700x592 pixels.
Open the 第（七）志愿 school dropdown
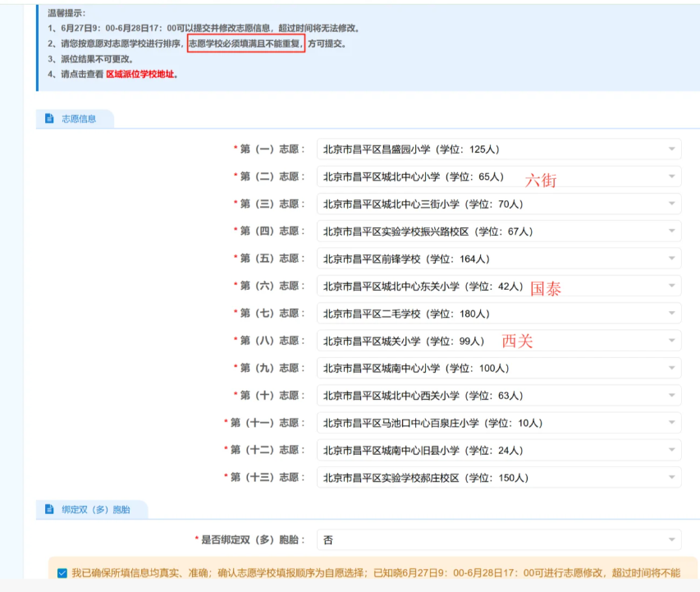point(499,313)
